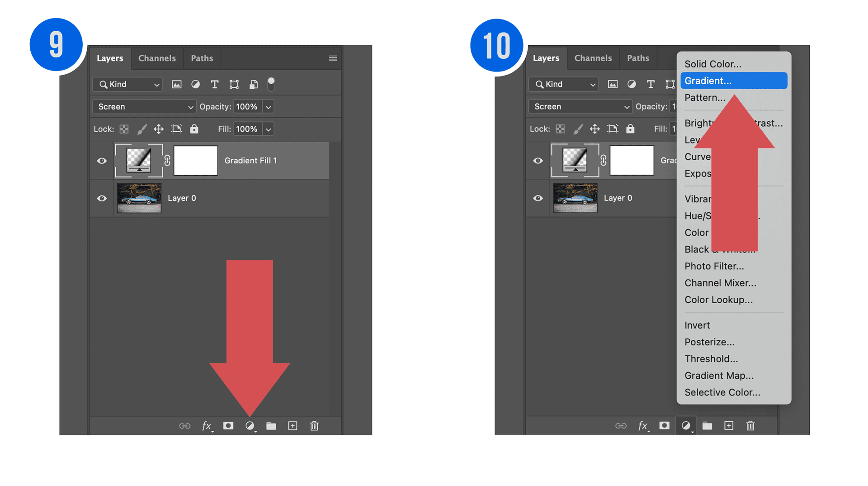Hide Layer 0 in step 10 panel
Viewport: 868px width, 486px height.
[x=538, y=198]
